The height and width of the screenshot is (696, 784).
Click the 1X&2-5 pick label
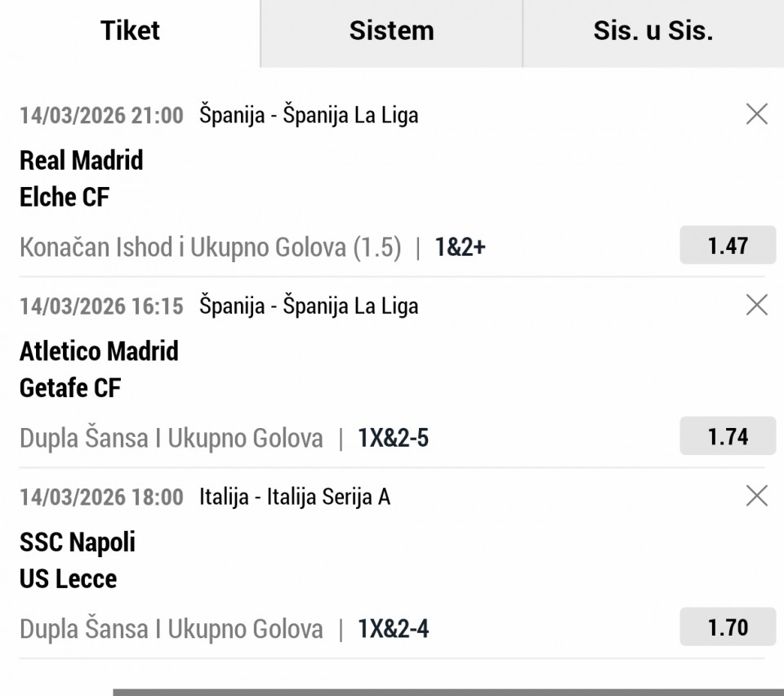394,439
